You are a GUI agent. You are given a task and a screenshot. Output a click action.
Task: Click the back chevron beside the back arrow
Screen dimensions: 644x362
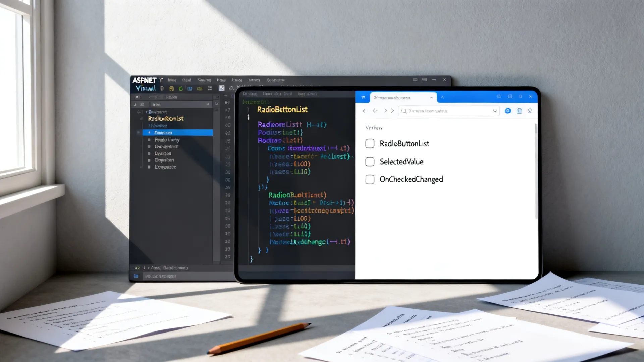(x=375, y=111)
